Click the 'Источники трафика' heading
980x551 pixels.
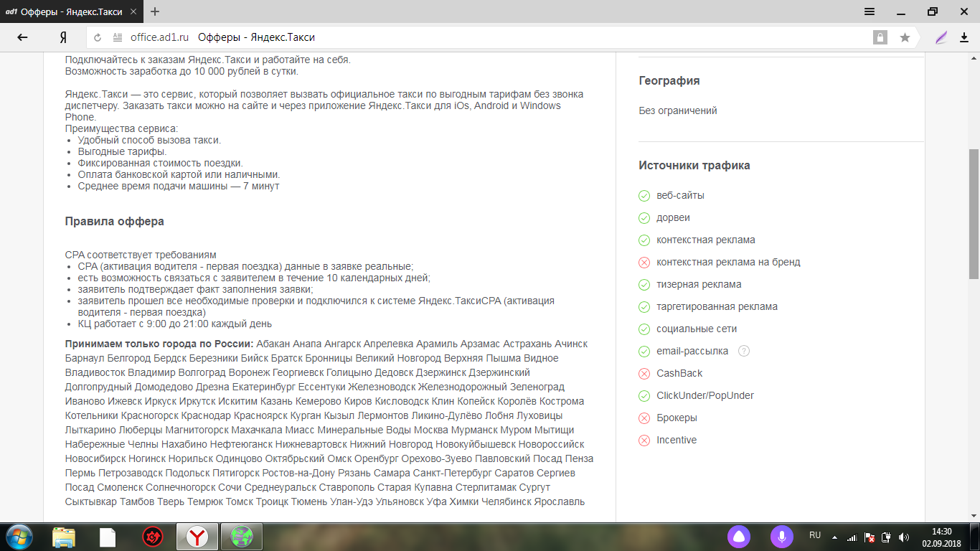[694, 166]
